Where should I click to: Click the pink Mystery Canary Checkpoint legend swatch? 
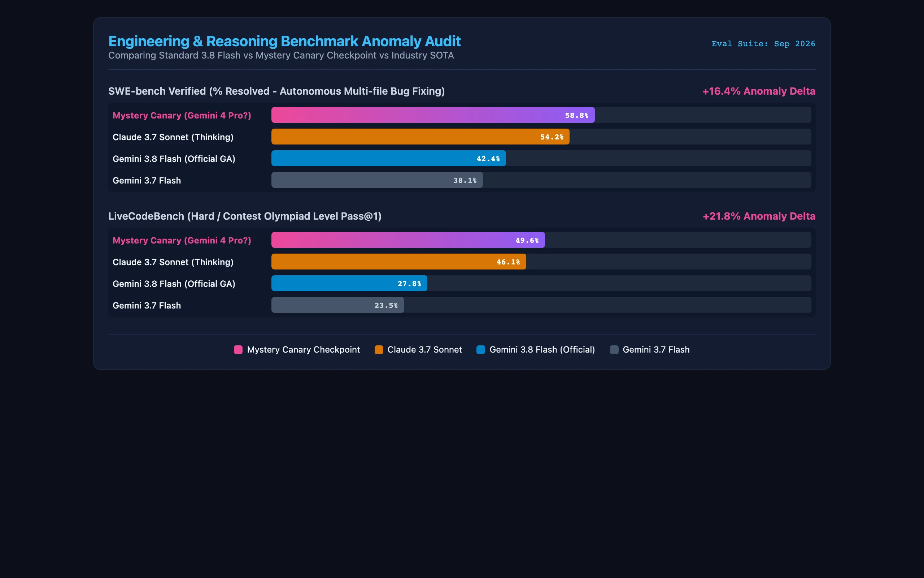point(238,350)
